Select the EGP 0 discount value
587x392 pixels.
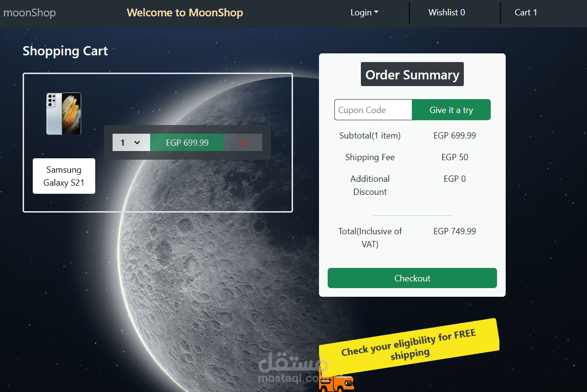tap(455, 179)
